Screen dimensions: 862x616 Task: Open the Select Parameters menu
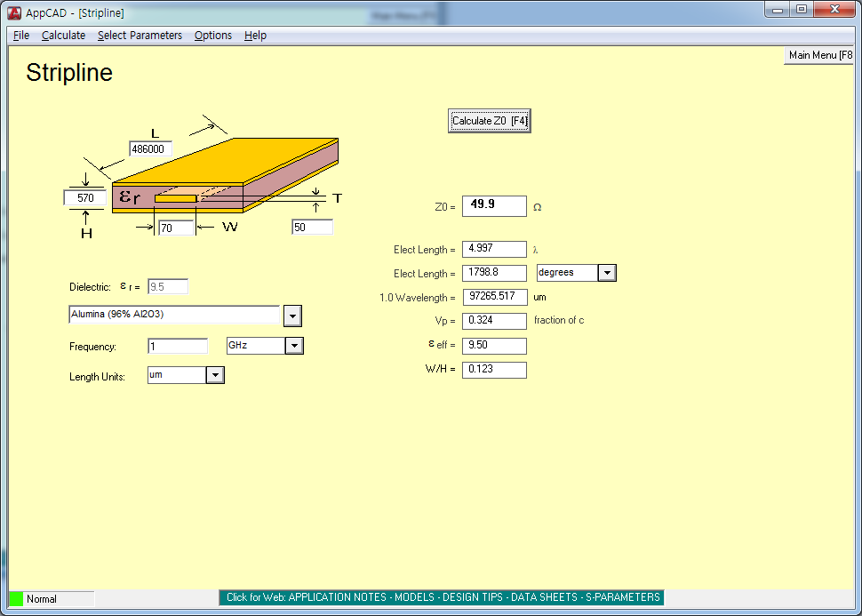(x=140, y=36)
